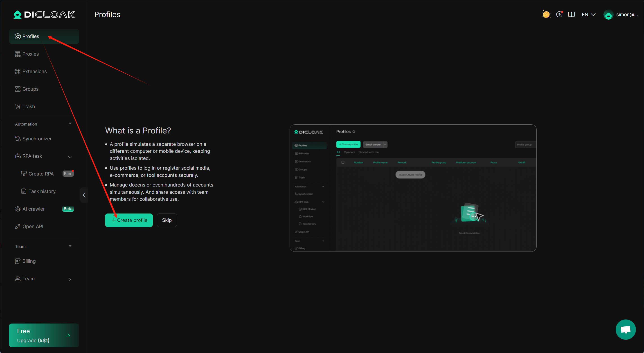Collapse the sidebar with the arrow handle

[84, 195]
